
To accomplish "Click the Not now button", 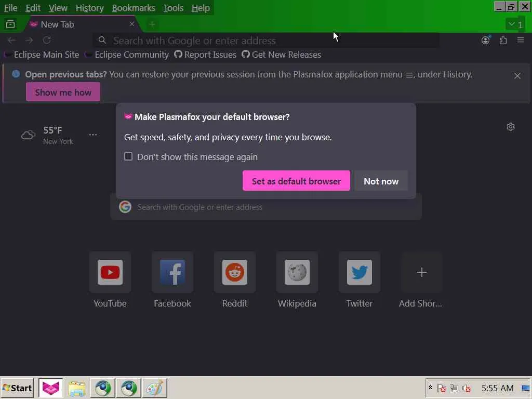I will pyautogui.click(x=381, y=181).
